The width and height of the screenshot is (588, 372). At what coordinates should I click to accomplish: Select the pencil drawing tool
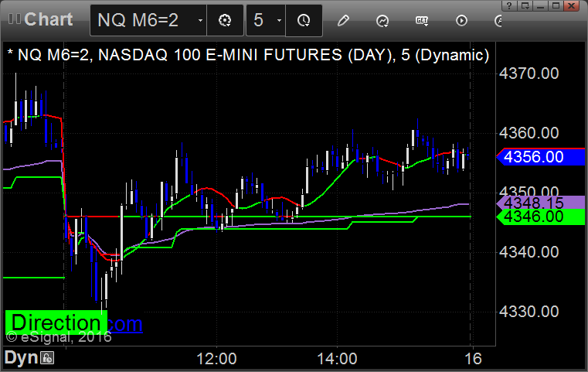(x=343, y=20)
